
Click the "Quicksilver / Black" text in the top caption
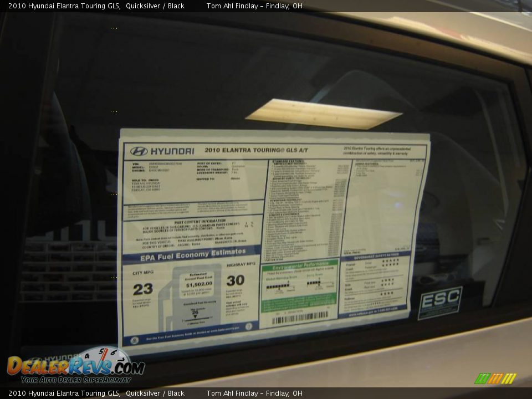[155, 6]
